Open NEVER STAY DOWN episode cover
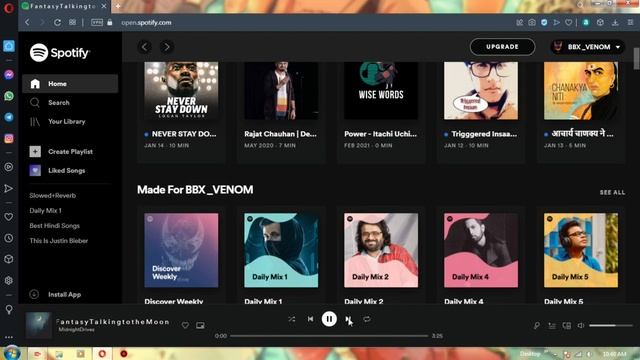This screenshot has height=360, width=640. click(x=181, y=91)
